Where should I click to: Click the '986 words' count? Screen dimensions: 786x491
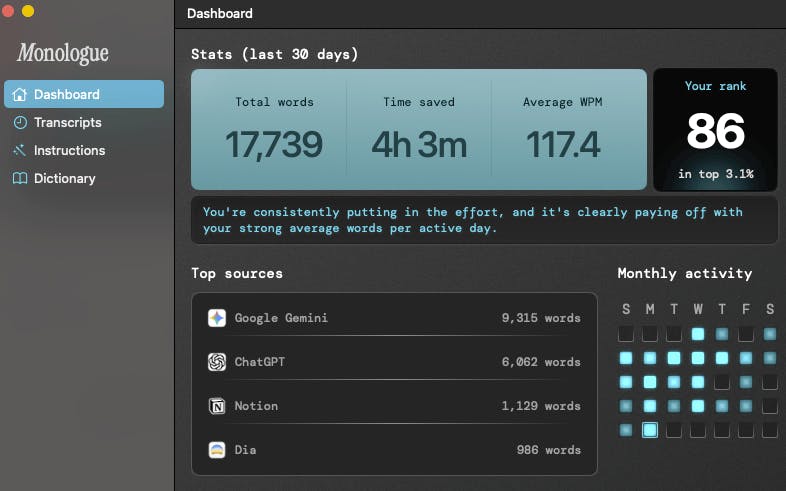click(548, 450)
